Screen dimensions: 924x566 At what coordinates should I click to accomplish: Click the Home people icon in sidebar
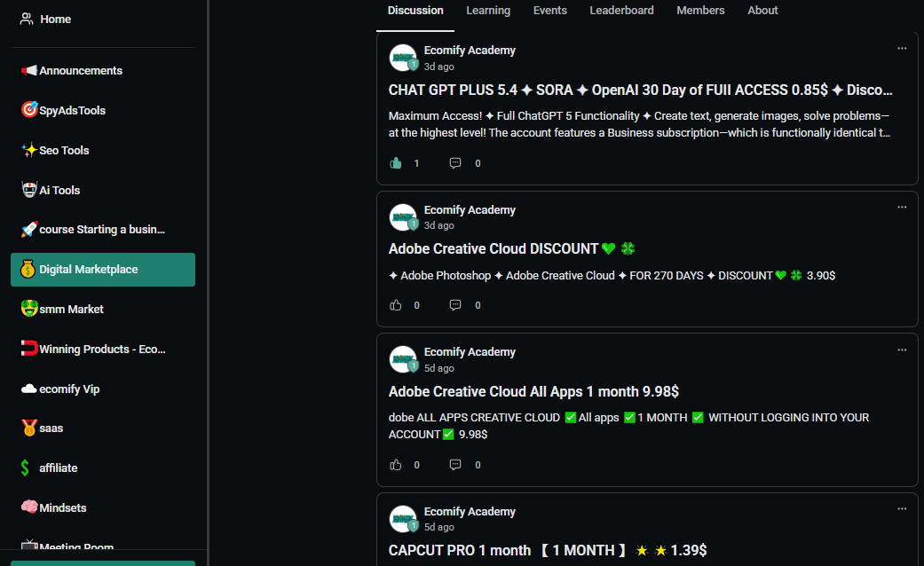26,19
